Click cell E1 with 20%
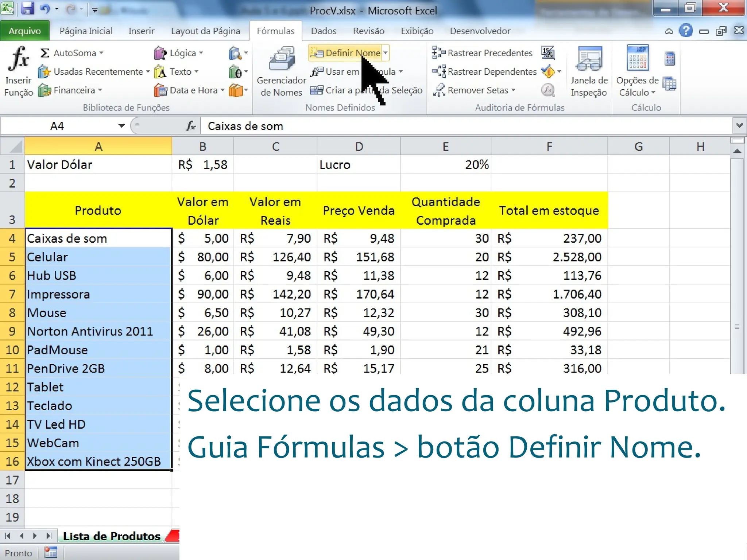This screenshot has width=747, height=560. point(446,164)
